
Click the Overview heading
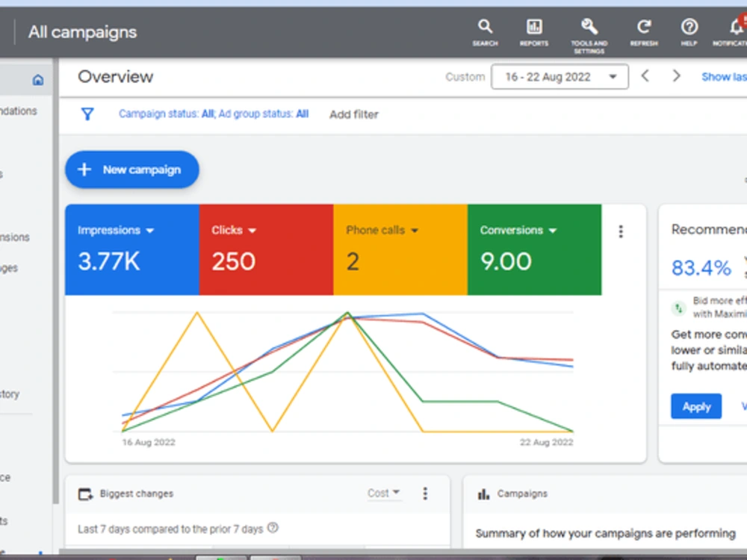pyautogui.click(x=115, y=77)
